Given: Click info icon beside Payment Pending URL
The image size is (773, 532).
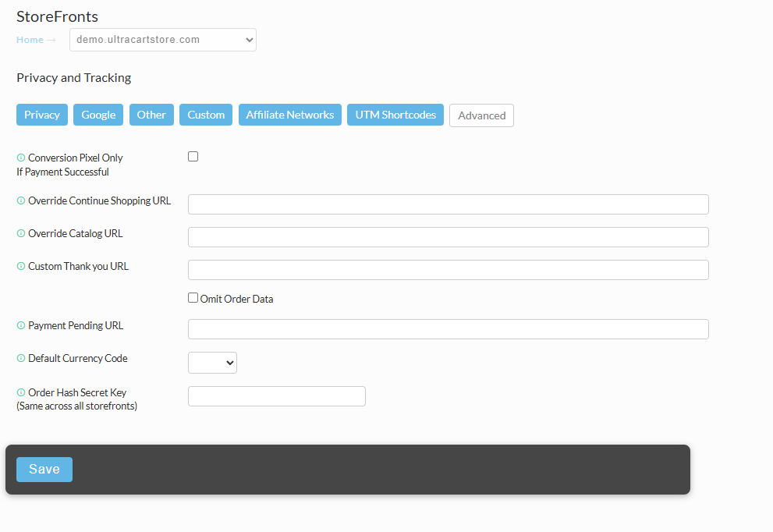Looking at the screenshot, I should 21,325.
